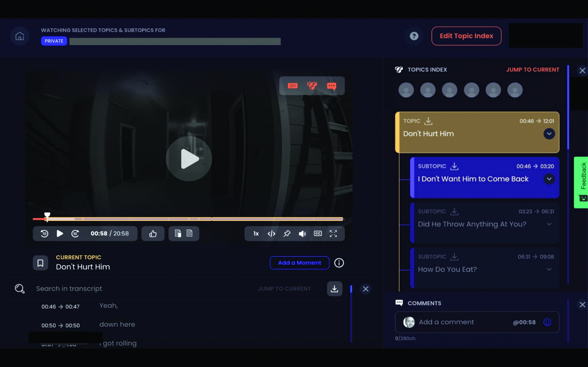588x367 pixels.
Task: Skip forward 10 seconds
Action: 75,234
